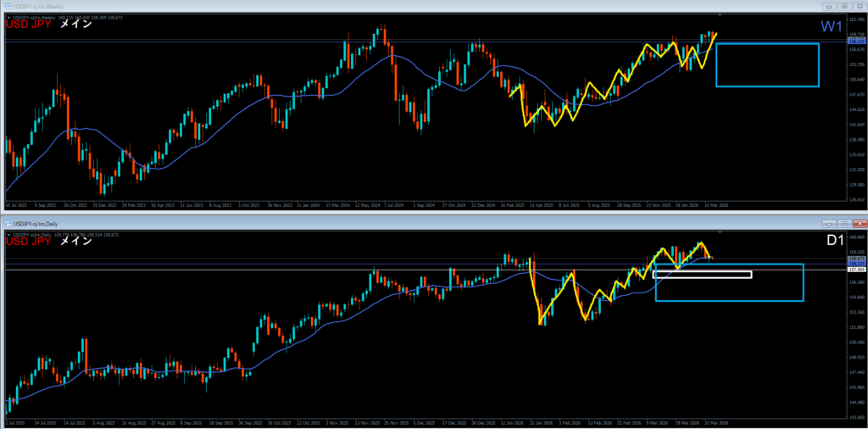Click the chart shift triangle on weekly chart
This screenshot has height=429, width=868.
[720, 16]
